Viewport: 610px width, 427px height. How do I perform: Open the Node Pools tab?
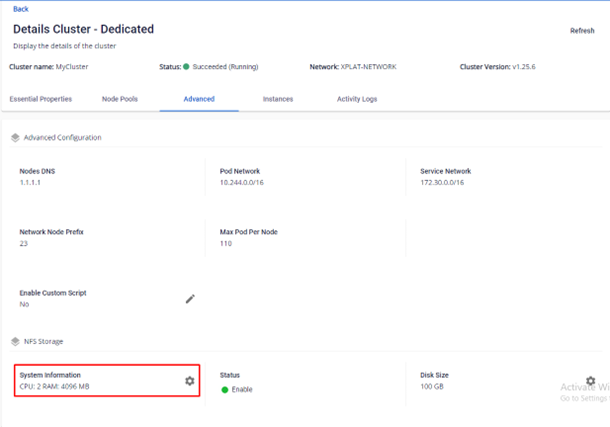click(x=121, y=99)
